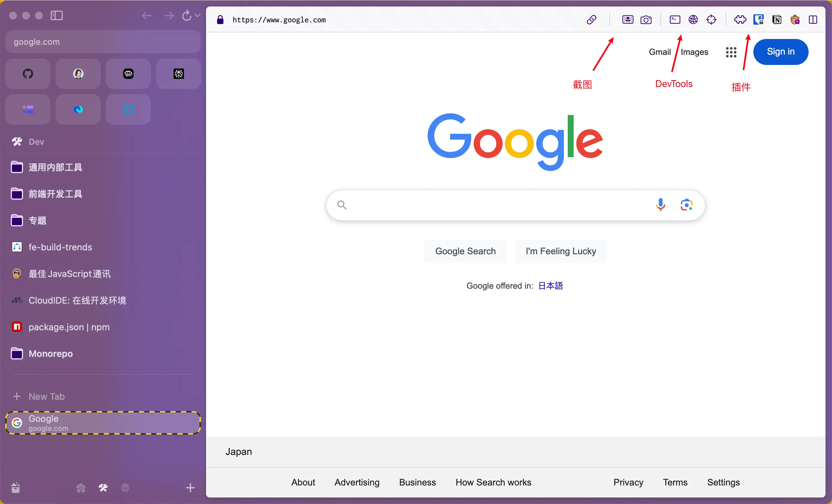Click the Notion extension icon
The height and width of the screenshot is (504, 832).
pyautogui.click(x=777, y=19)
